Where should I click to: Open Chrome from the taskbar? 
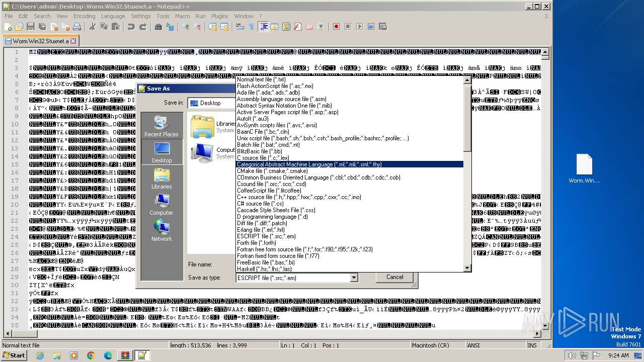pos(91,355)
